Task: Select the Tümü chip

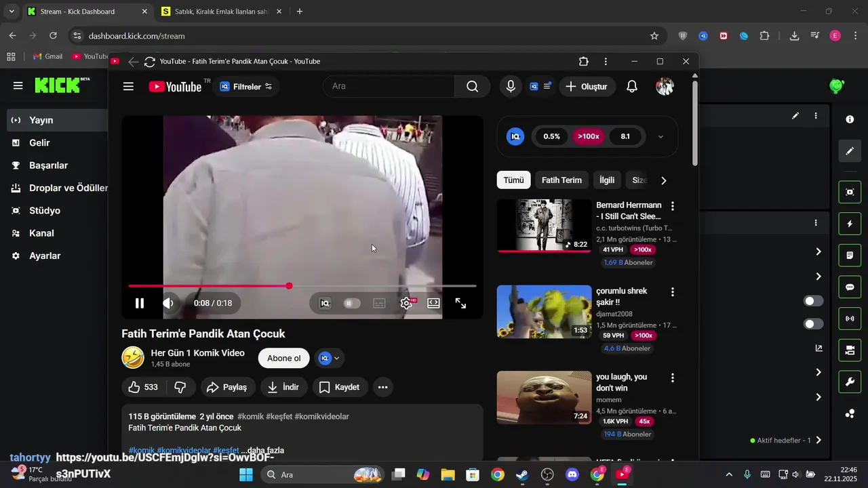Action: 513,180
